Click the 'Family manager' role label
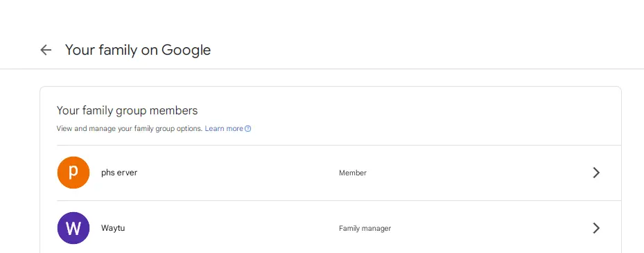 [x=365, y=228]
